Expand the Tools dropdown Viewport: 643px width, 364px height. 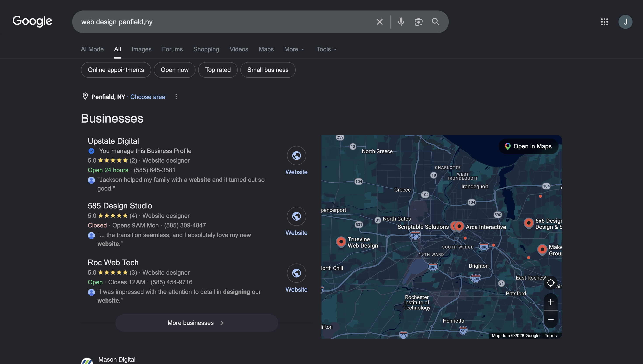pos(327,49)
